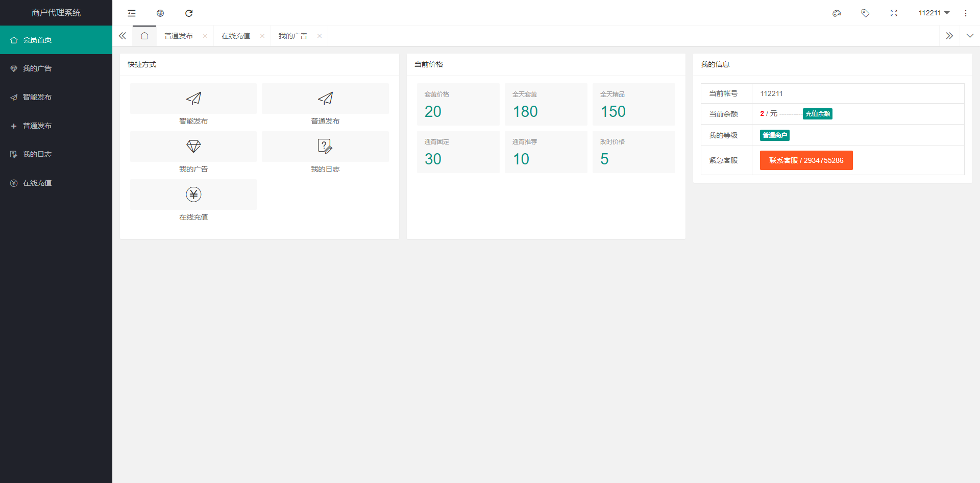
Task: Click the 全天套餐 180 price card
Action: tap(546, 104)
